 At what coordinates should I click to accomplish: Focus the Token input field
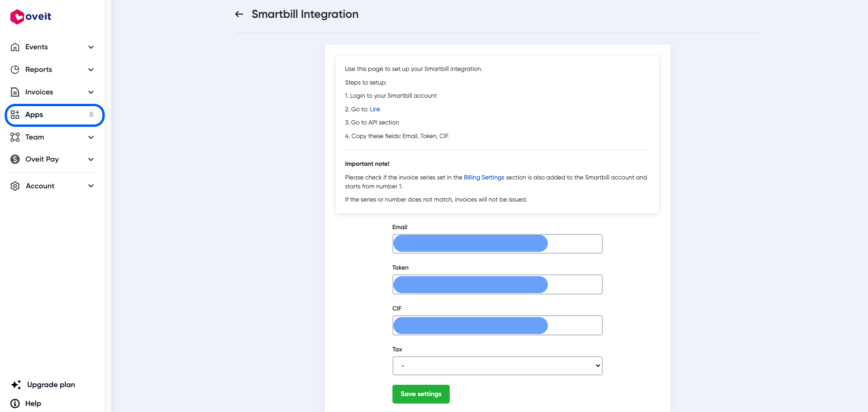pyautogui.click(x=497, y=285)
